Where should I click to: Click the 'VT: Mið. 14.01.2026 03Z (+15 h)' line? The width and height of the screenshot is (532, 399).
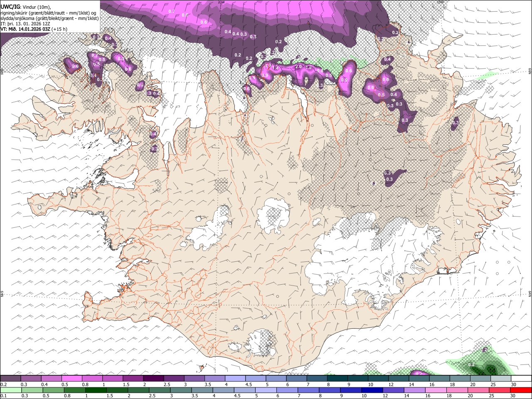(x=34, y=29)
